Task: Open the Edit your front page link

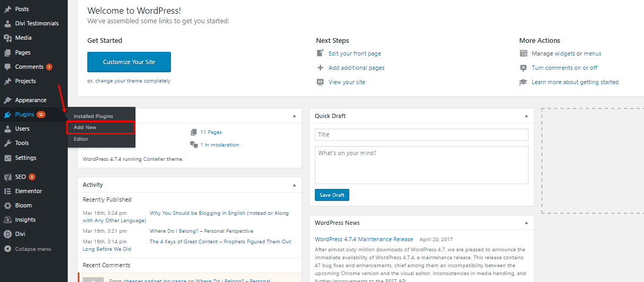Action: (354, 53)
